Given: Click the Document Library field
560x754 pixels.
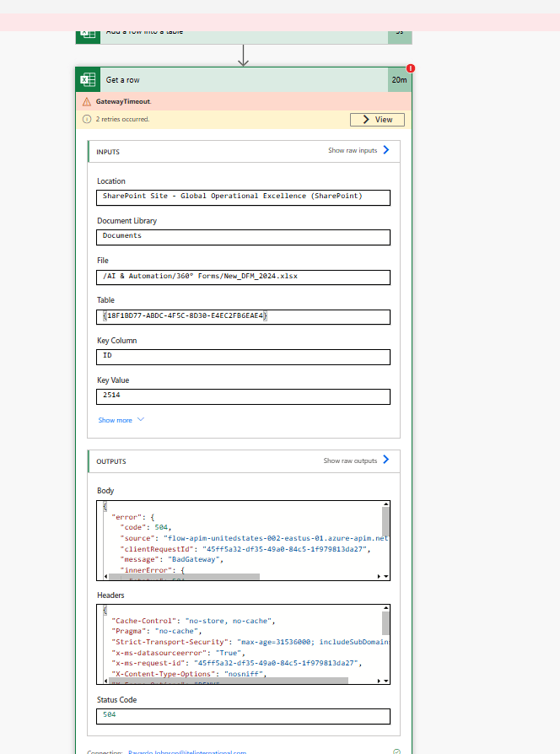Looking at the screenshot, I should click(243, 238).
